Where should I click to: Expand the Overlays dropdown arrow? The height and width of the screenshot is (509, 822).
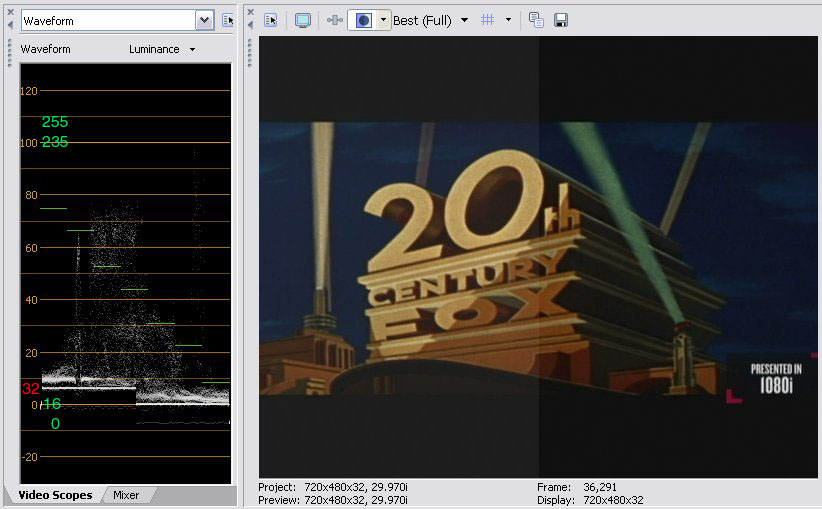(508, 20)
